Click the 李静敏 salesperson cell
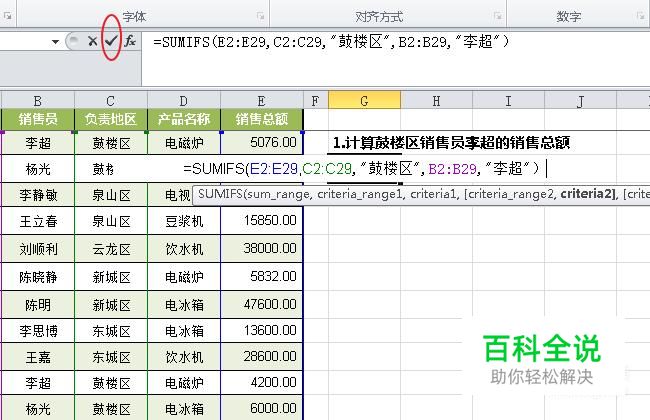This screenshot has width=650, height=420. [x=38, y=194]
